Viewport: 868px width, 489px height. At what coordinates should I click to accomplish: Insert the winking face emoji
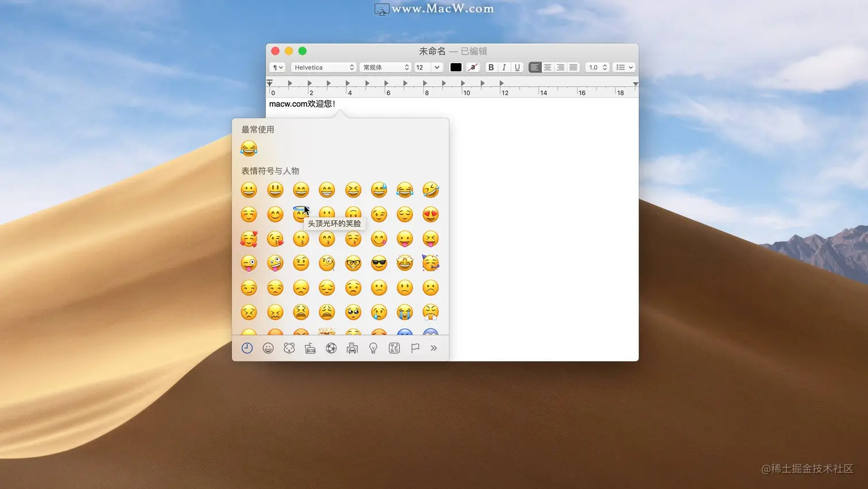pyautogui.click(x=379, y=214)
